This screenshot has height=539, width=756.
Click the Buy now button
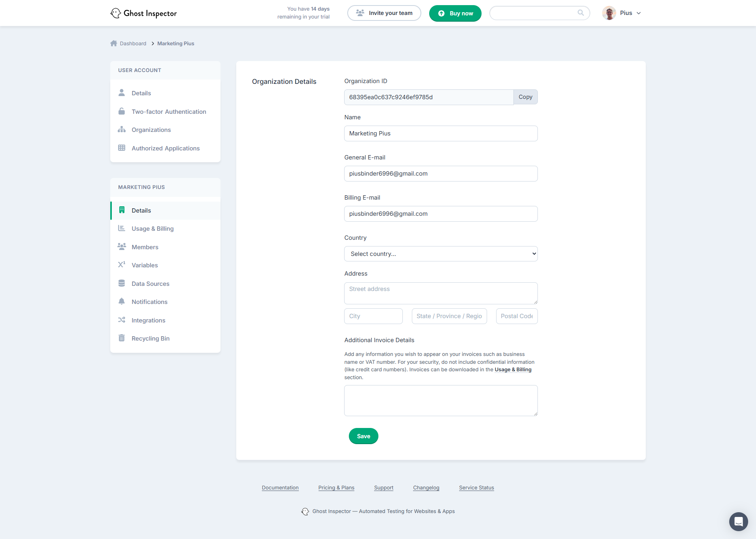pyautogui.click(x=455, y=13)
